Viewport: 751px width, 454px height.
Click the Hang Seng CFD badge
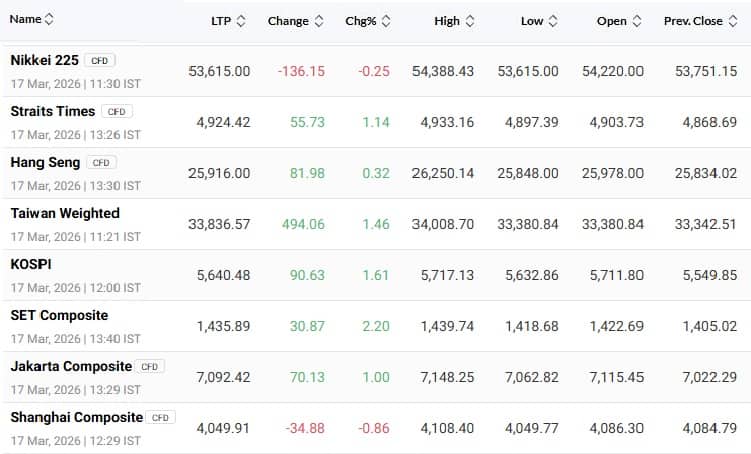pos(101,163)
